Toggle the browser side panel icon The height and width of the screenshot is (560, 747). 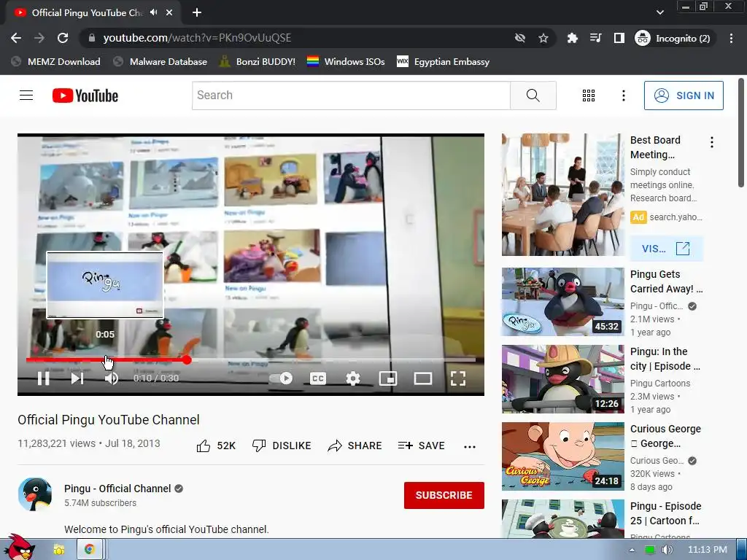click(x=619, y=38)
